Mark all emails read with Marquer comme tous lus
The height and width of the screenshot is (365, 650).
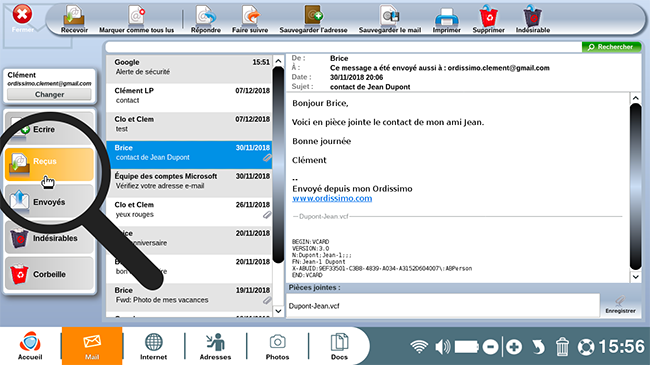tap(136, 19)
